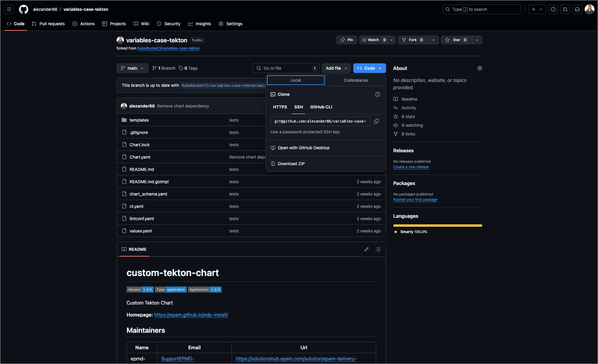598x364 pixels.
Task: Watch the repository
Action: (x=373, y=40)
